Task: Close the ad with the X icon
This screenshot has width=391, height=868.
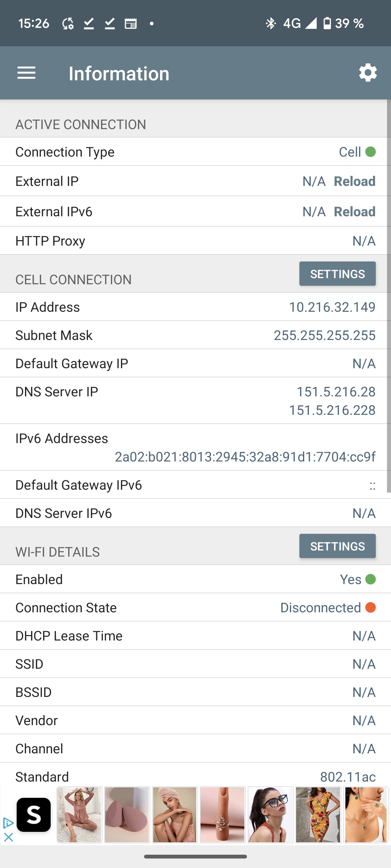Action: click(8, 837)
